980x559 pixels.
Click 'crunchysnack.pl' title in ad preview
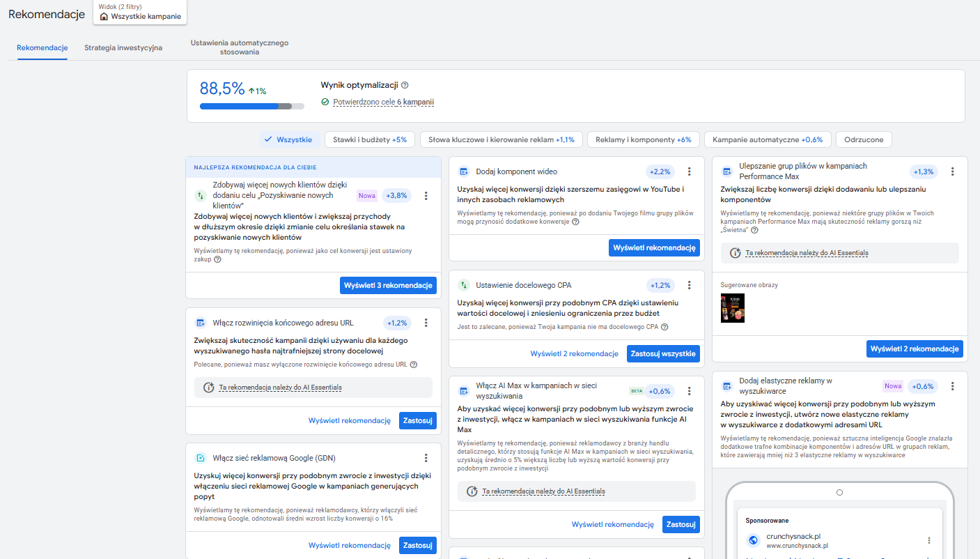point(794,537)
